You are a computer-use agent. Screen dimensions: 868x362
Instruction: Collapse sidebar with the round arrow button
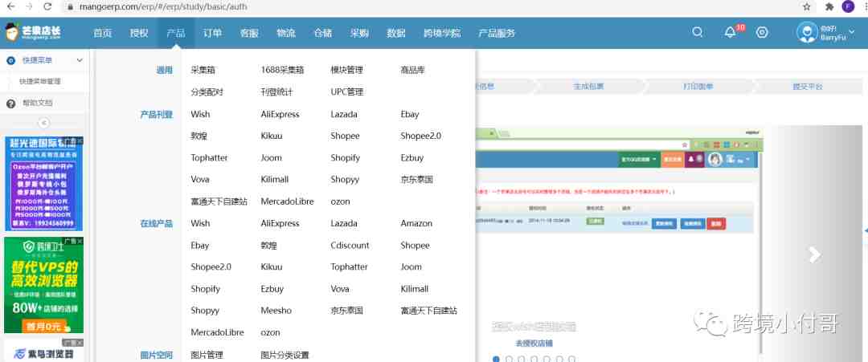pyautogui.click(x=44, y=123)
